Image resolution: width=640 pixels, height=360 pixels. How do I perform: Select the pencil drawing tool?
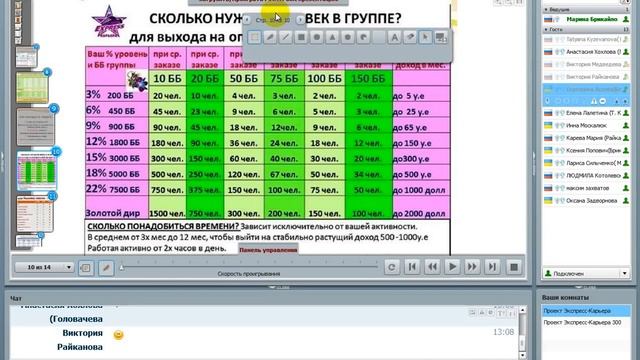(270, 38)
